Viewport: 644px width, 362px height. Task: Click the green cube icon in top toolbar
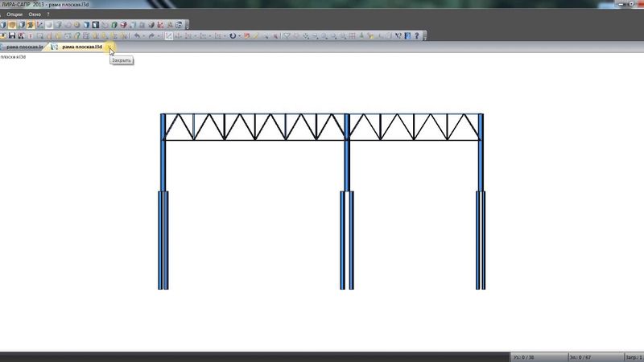pyautogui.click(x=114, y=25)
